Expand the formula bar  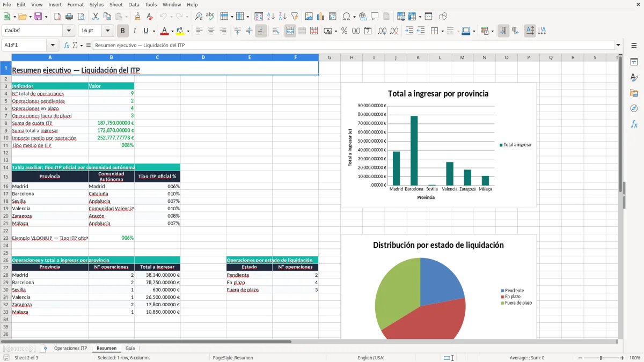(618, 46)
